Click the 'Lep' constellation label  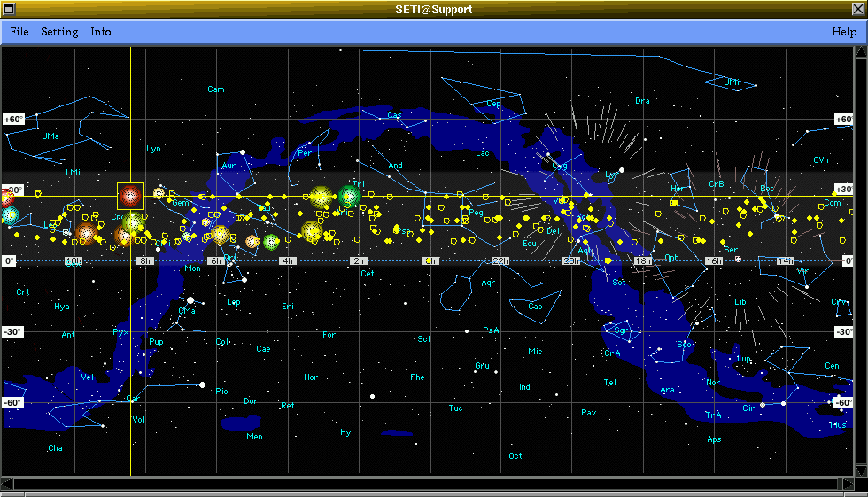coord(234,302)
